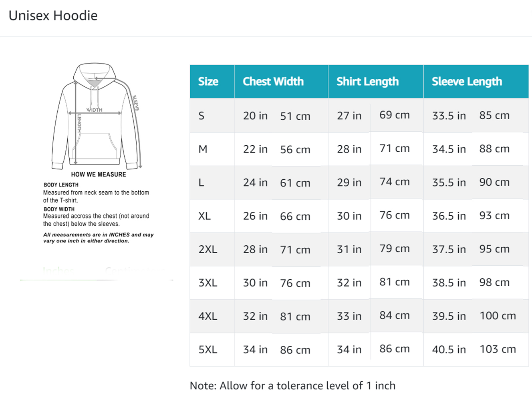Click the Unisex Hoodie title
Screen dimensions: 532x393
[53, 16]
